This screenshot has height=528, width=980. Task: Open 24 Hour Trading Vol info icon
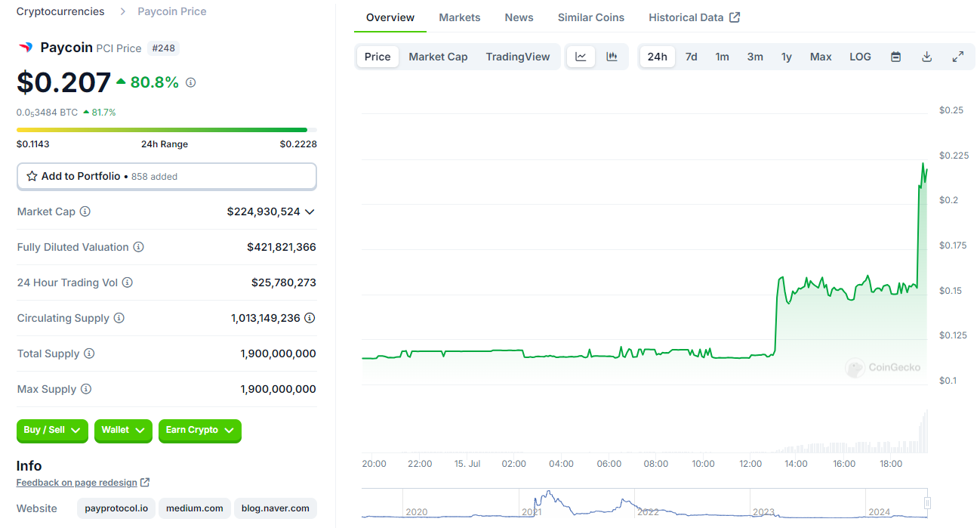(x=128, y=283)
